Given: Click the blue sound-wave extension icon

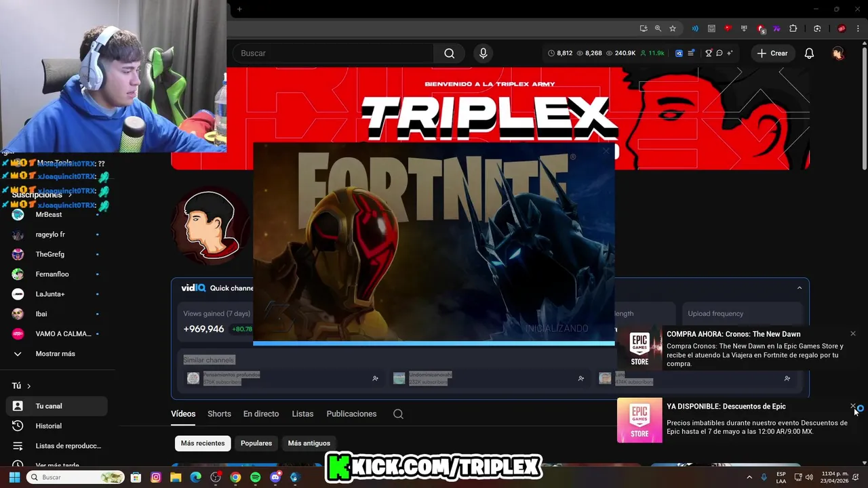Looking at the screenshot, I should click(695, 28).
